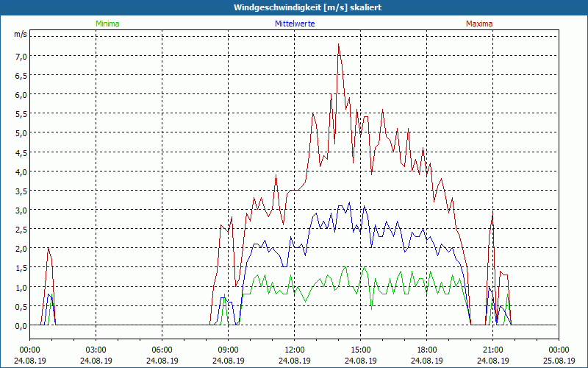Click the 5,5 y-axis value
The width and height of the screenshot is (588, 368).
21,114
